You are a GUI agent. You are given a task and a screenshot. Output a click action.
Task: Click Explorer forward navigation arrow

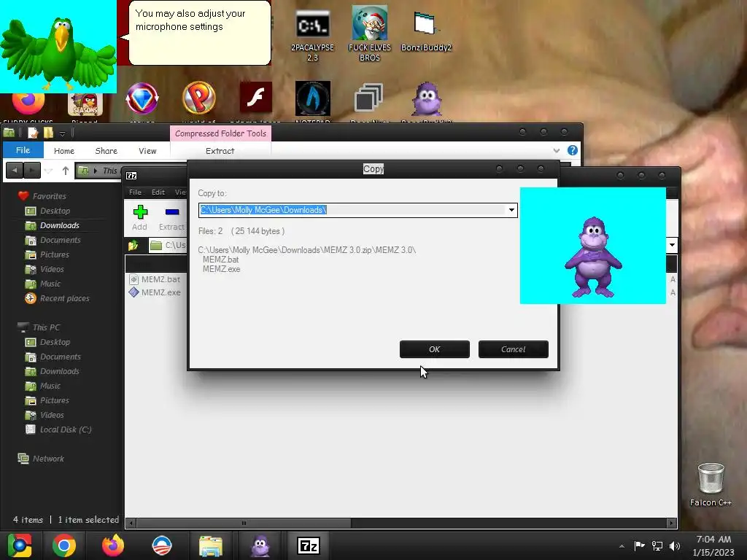[x=32, y=170]
